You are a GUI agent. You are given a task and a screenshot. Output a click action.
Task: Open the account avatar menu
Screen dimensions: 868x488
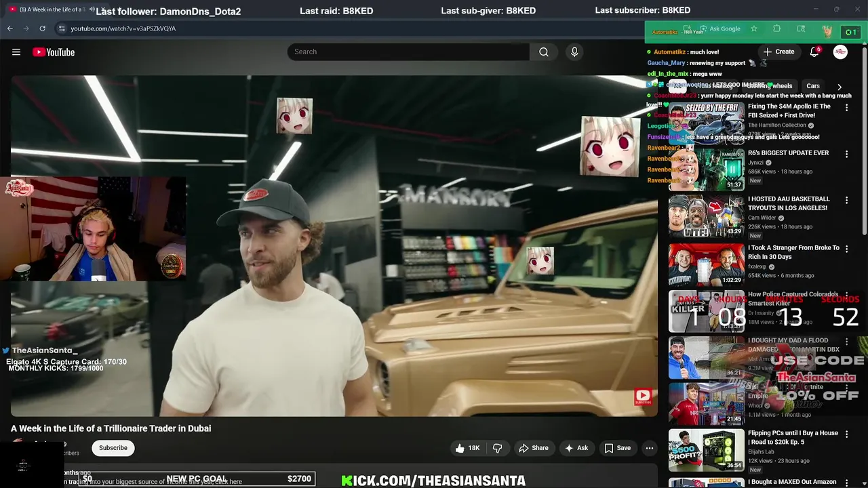[x=840, y=52]
